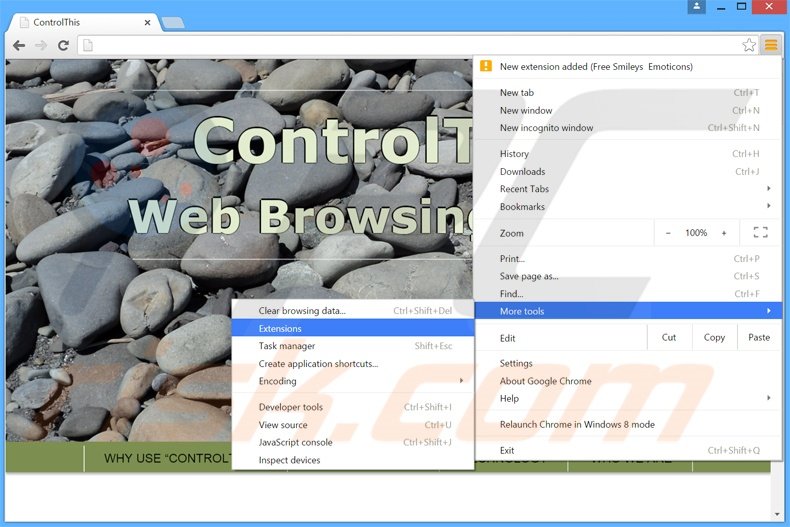The image size is (790, 527).
Task: Click the page icon in address bar
Action: click(88, 46)
